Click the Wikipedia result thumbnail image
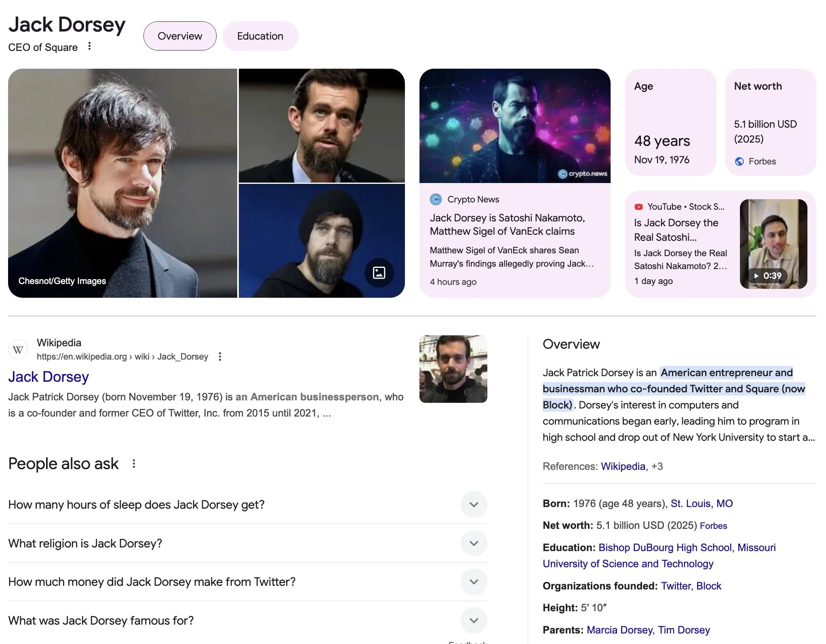826x644 pixels. pos(453,369)
